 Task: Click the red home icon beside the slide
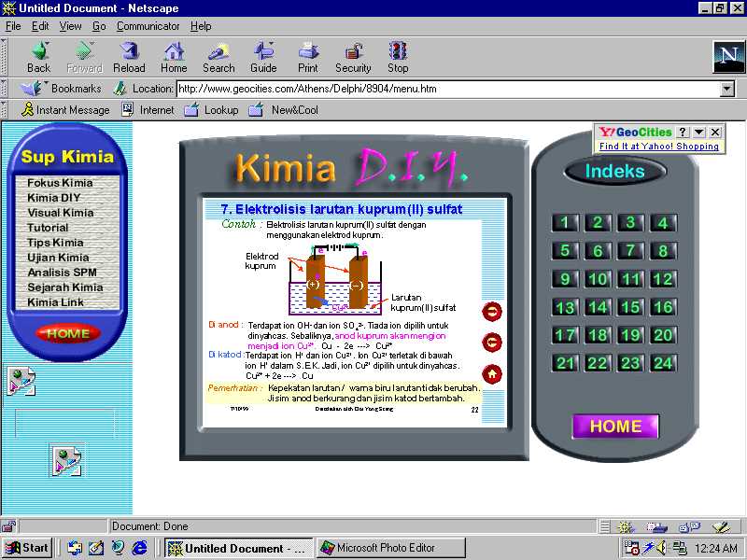[492, 374]
